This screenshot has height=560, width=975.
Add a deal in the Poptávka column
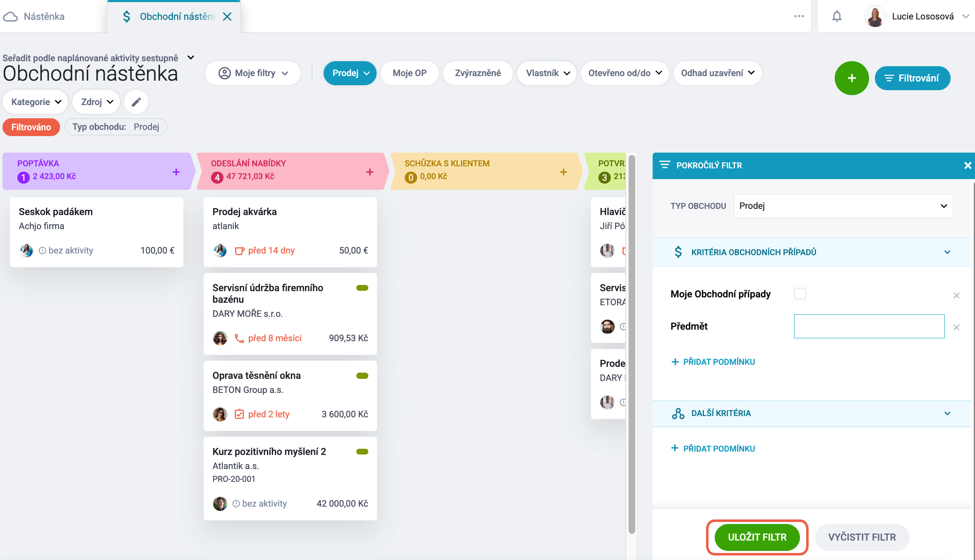click(x=176, y=172)
